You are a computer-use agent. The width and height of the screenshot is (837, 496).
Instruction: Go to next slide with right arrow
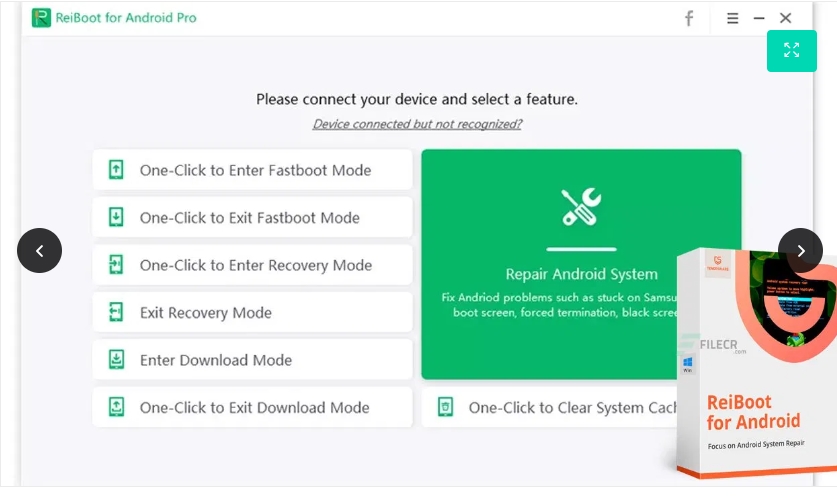(x=800, y=250)
